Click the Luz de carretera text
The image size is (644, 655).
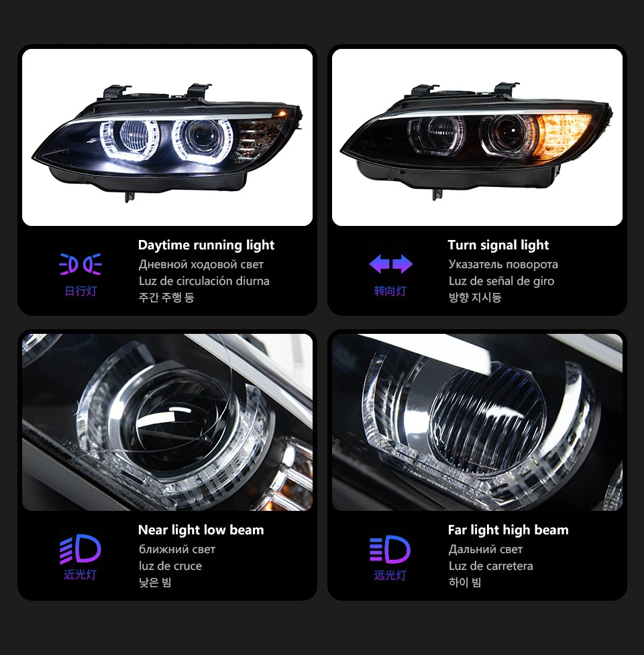pyautogui.click(x=490, y=566)
